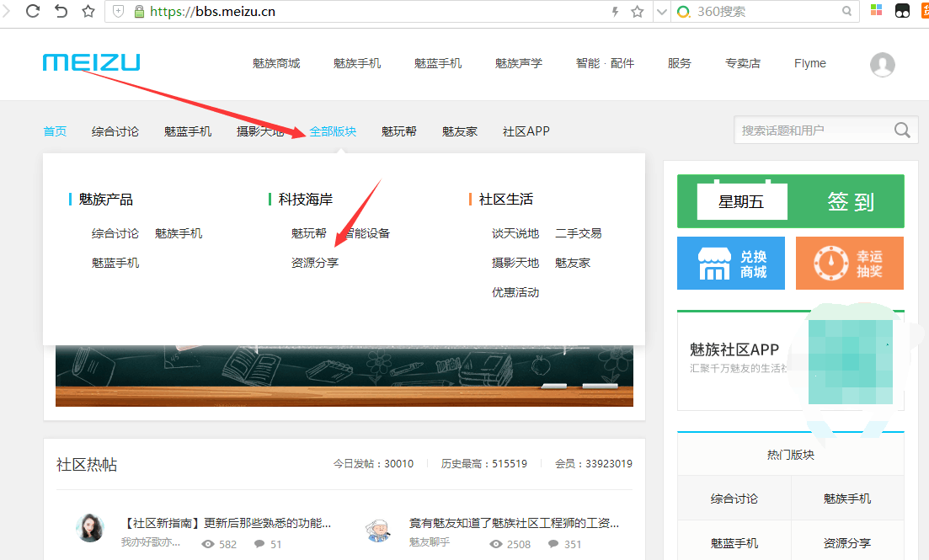
Task: Click the 魅族社区APP promo banner
Action: (790, 360)
